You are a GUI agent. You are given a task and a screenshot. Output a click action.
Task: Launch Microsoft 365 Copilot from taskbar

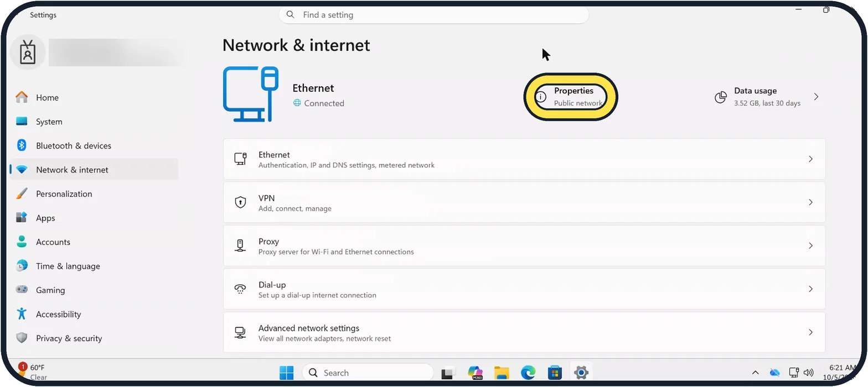click(475, 373)
